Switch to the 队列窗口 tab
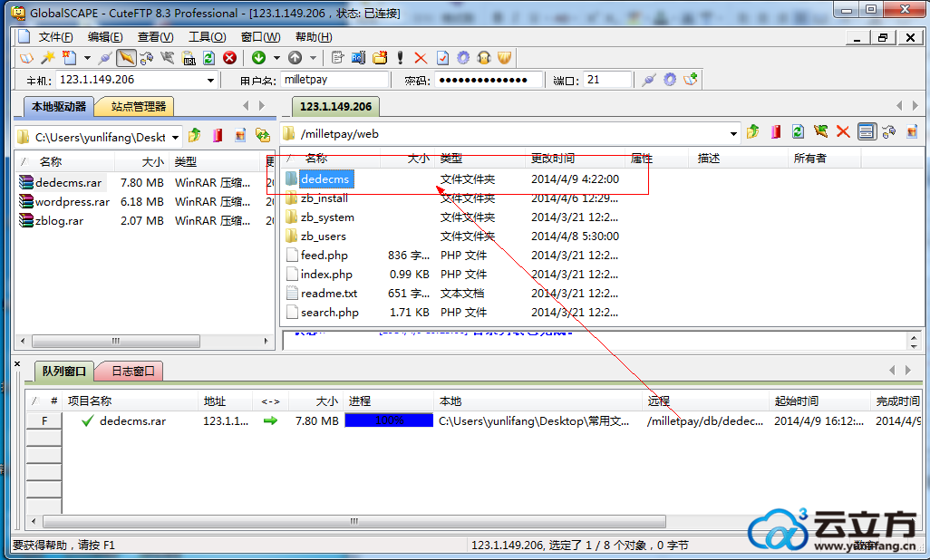This screenshot has height=560, width=930. pyautogui.click(x=63, y=372)
